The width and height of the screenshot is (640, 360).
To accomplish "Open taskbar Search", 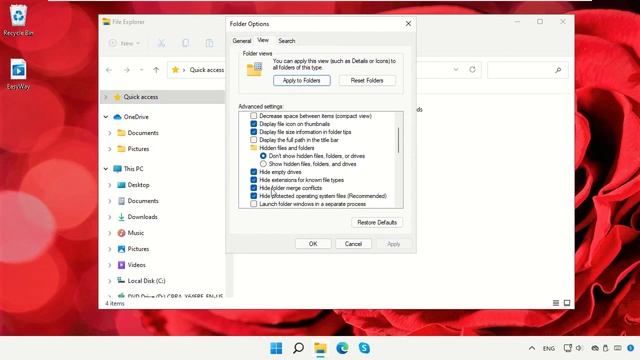I will click(298, 348).
